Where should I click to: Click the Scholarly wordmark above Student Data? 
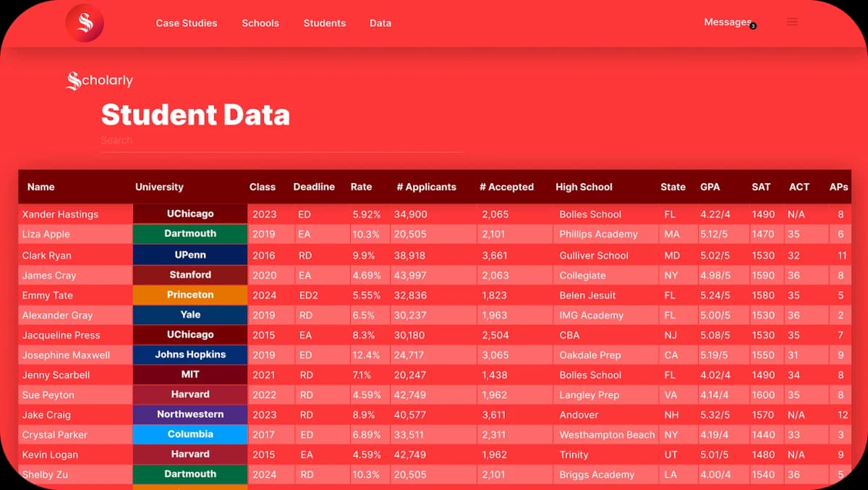(100, 81)
